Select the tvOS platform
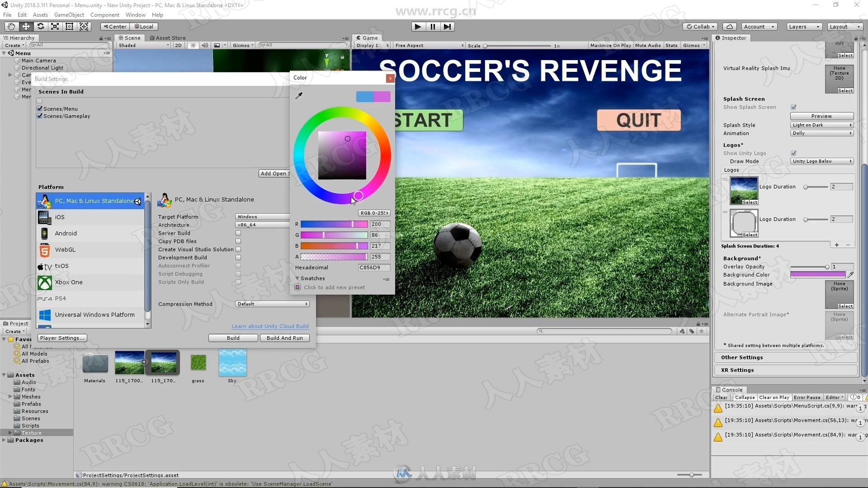The image size is (868, 488). coord(90,266)
